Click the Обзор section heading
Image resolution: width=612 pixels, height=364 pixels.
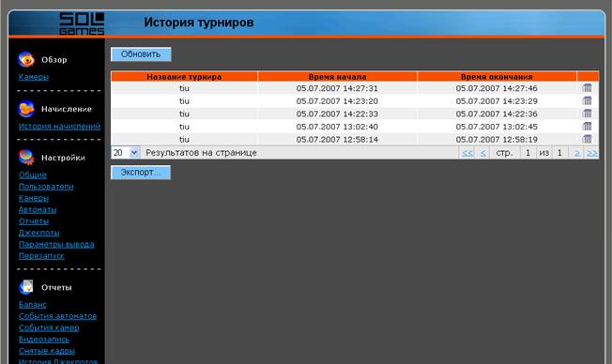coord(54,60)
